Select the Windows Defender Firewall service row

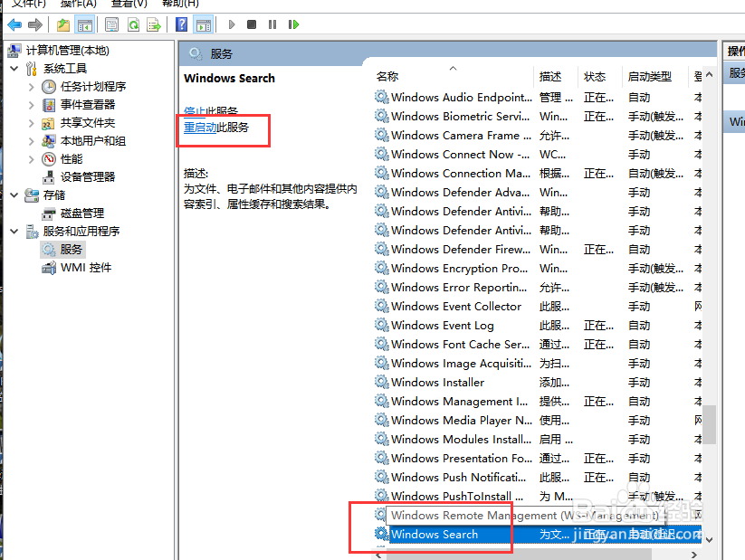tap(537, 250)
